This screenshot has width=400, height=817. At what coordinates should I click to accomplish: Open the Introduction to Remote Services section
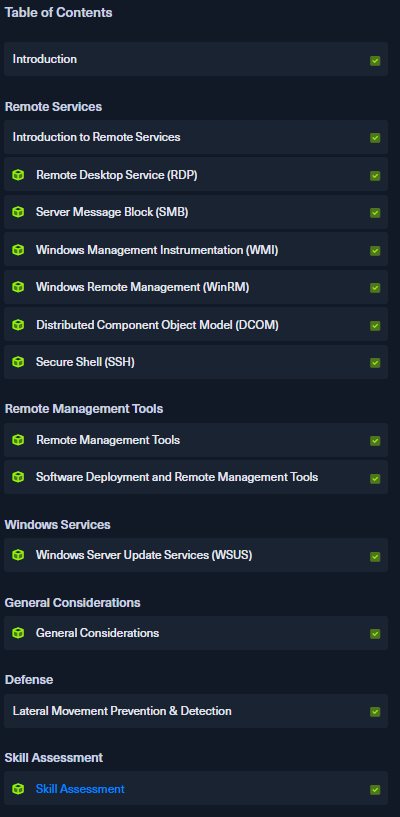196,137
